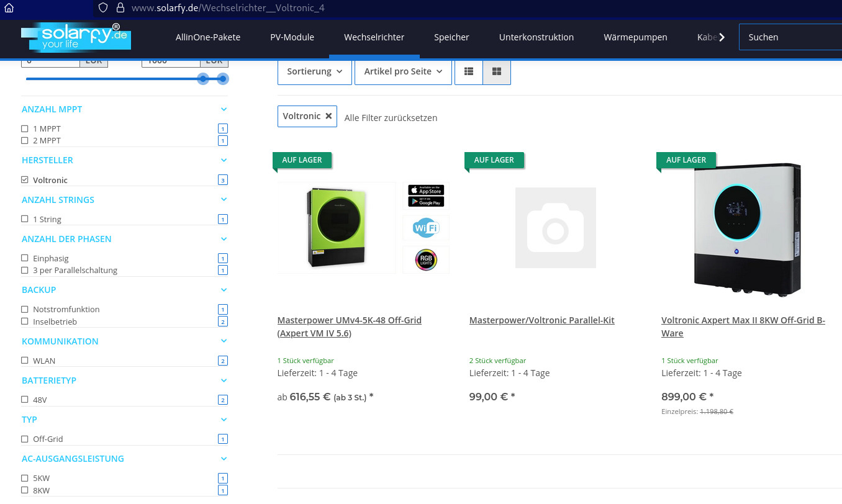Remove Voltronic filter with the X icon
842x504 pixels.
pyautogui.click(x=328, y=116)
